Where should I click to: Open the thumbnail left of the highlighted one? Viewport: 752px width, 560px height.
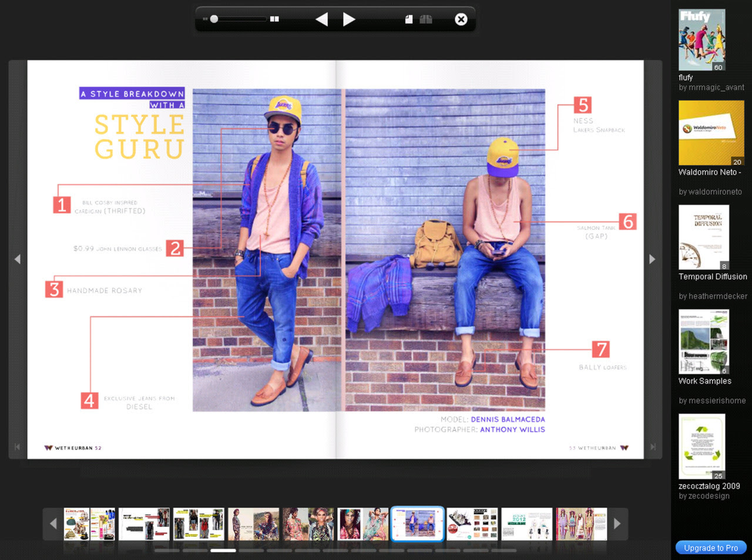pos(363,524)
